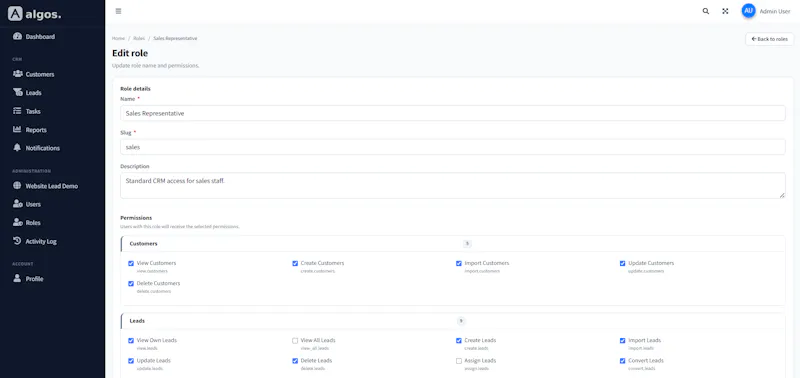
Task: Uncheck View Customers permission
Action: (x=131, y=263)
